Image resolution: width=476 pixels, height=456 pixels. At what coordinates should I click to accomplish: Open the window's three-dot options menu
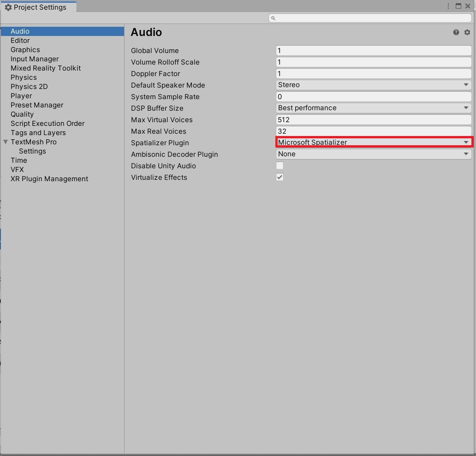[448, 6]
